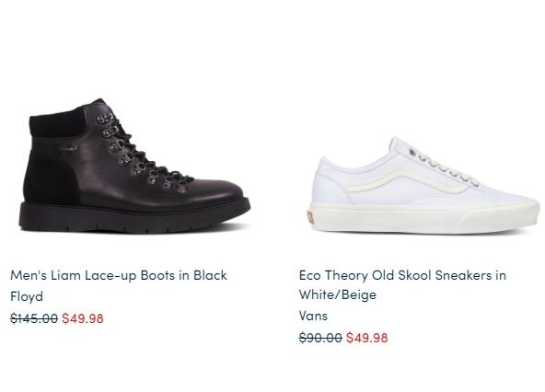The width and height of the screenshot is (545, 392).
Task: Click the red $49.98 price under Floyd
Action: pos(83,318)
